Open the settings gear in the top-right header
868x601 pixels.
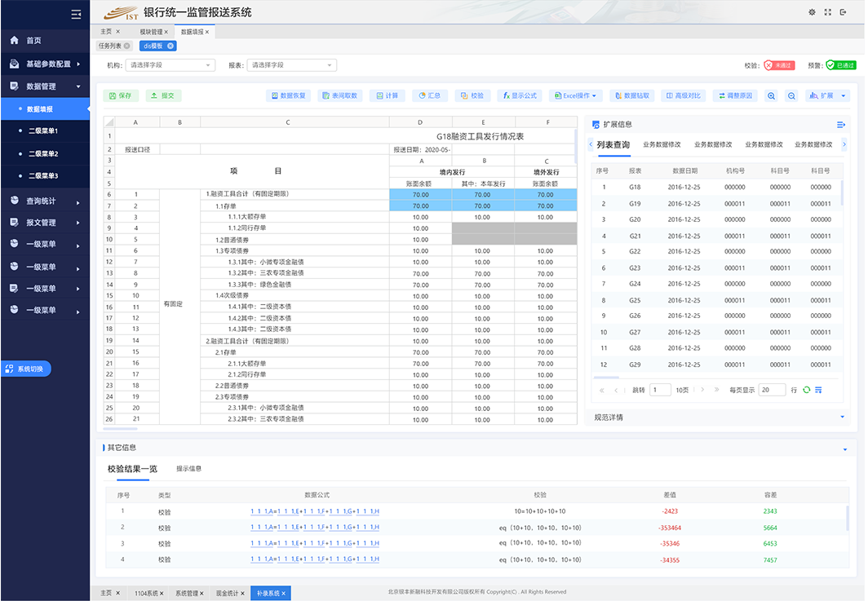coord(811,12)
